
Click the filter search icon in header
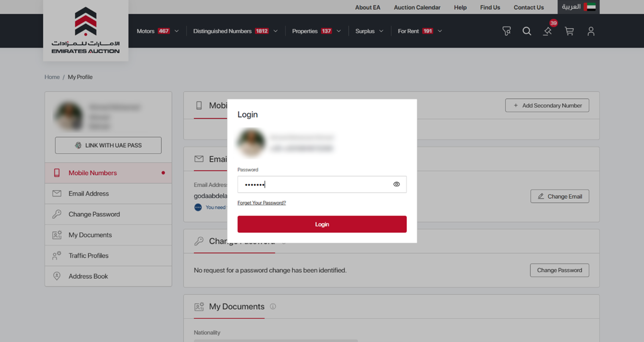point(506,31)
